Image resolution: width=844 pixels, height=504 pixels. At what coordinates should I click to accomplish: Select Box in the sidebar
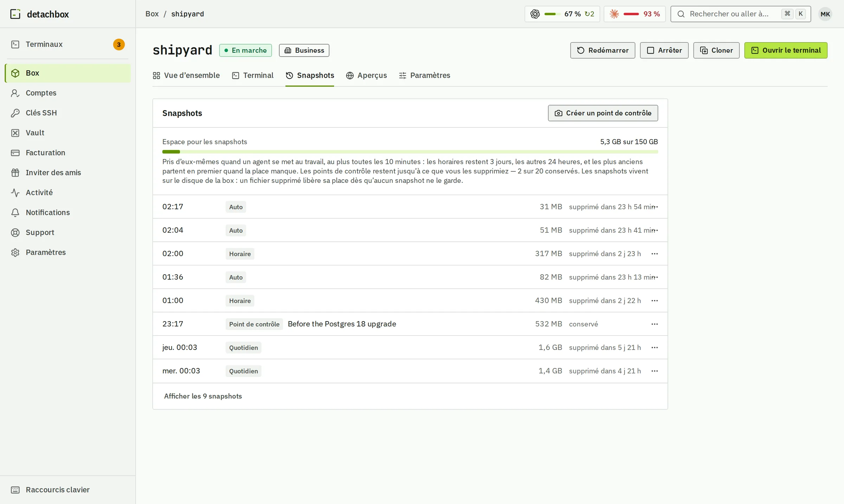68,73
